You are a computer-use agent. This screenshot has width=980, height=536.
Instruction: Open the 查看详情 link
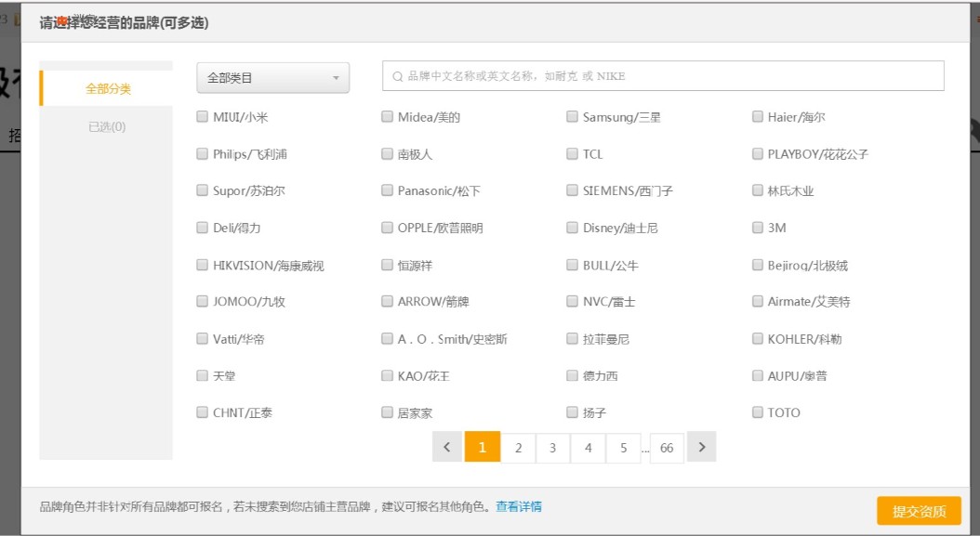(519, 506)
